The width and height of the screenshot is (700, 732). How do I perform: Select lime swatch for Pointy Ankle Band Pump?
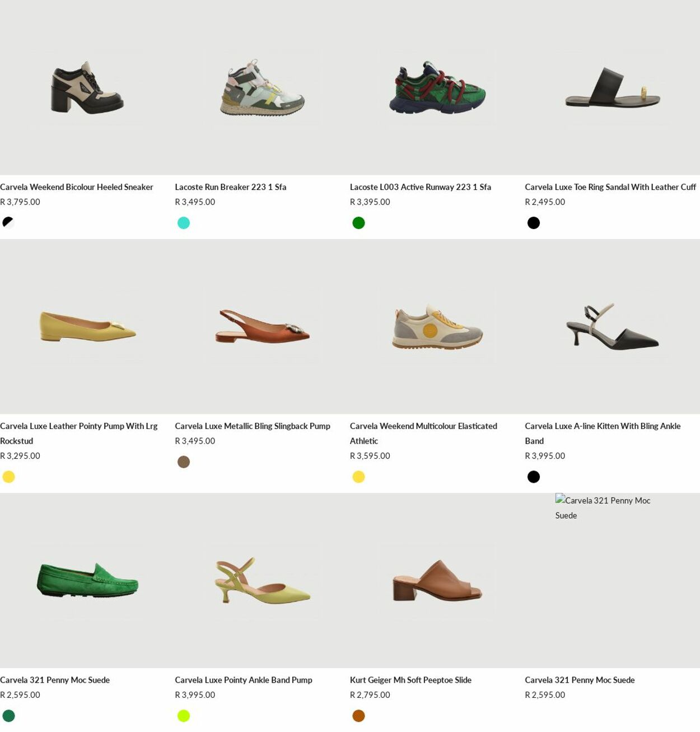point(184,716)
